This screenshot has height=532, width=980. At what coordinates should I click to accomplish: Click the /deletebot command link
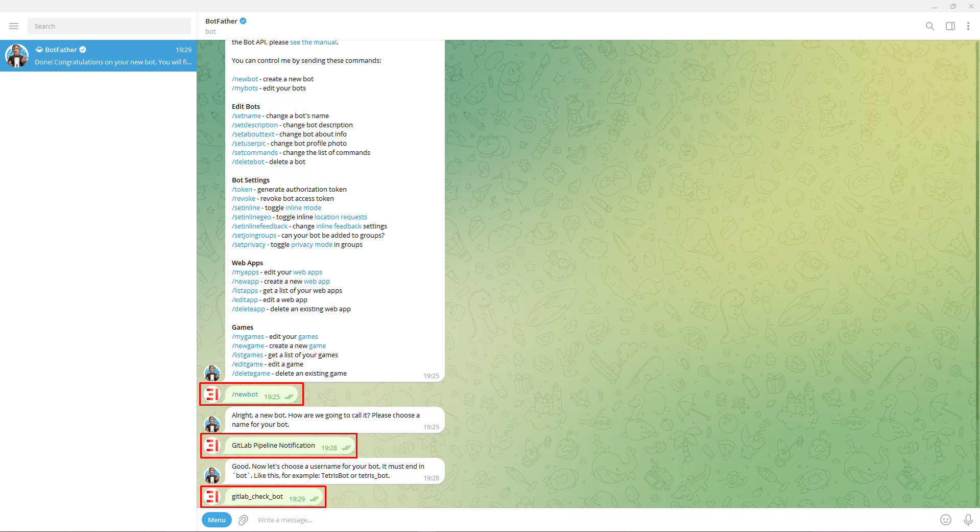click(248, 161)
